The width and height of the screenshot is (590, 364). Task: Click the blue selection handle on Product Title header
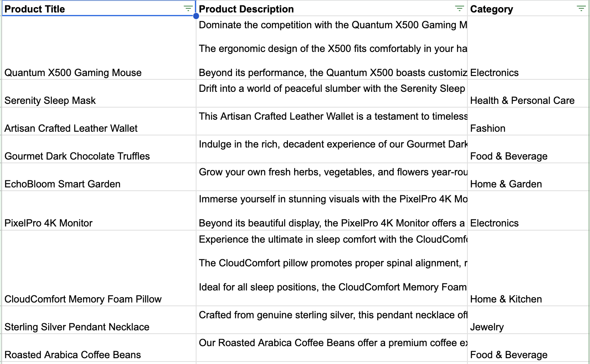point(196,15)
